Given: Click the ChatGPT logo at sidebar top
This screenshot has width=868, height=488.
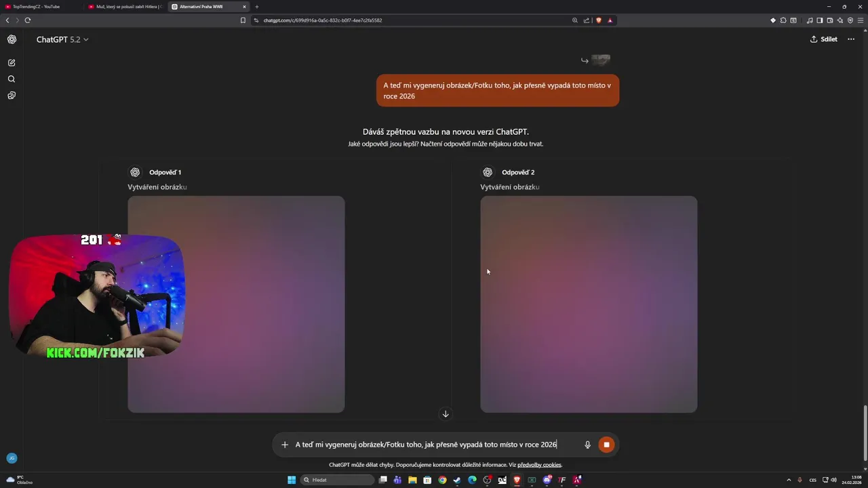Looking at the screenshot, I should (x=12, y=39).
